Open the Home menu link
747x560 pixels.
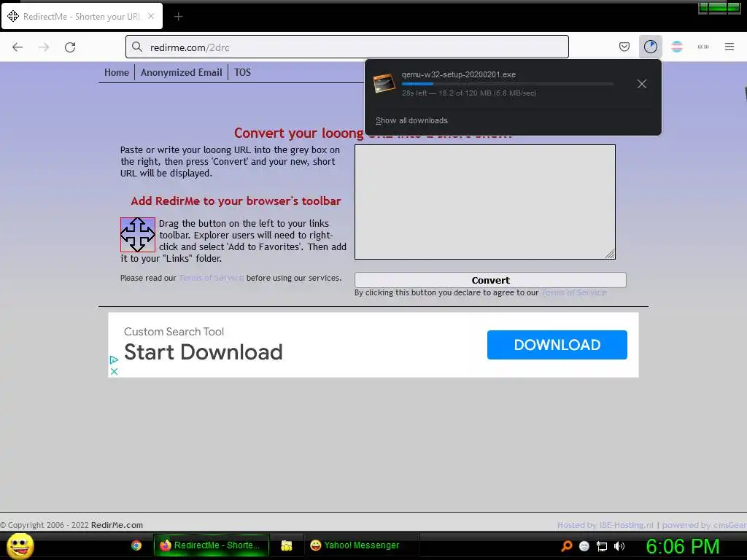point(117,72)
